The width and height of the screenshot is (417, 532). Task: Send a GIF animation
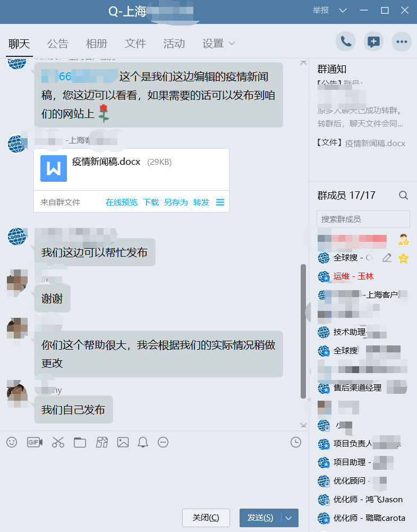coord(35,442)
